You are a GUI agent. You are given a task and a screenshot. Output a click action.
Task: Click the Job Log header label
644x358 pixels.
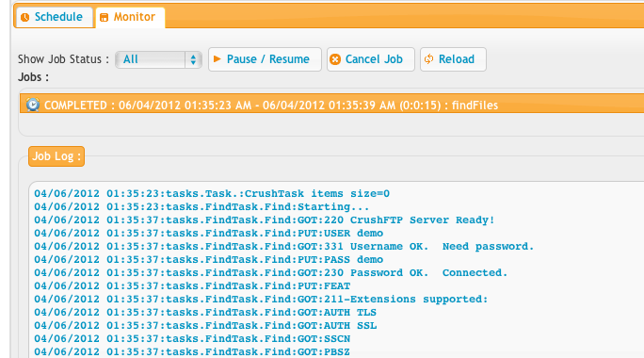coord(56,156)
